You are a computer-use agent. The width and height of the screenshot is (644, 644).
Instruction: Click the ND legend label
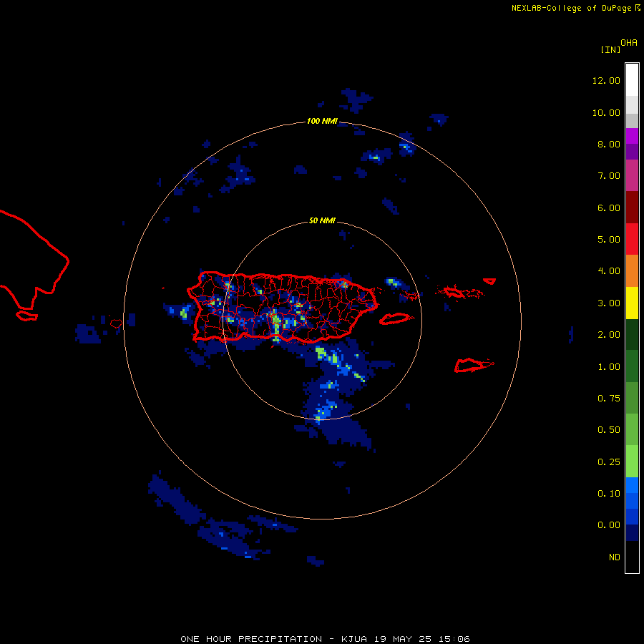pyautogui.click(x=615, y=557)
